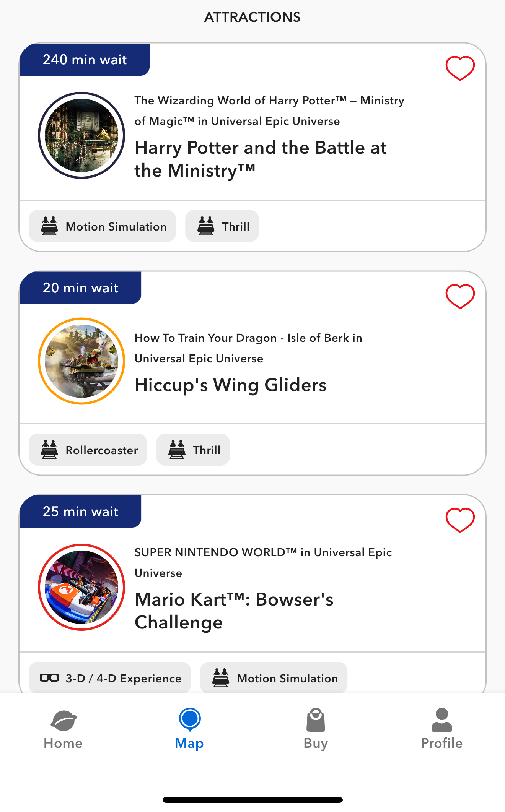The height and width of the screenshot is (812, 505).
Task: Tap ride icon on Harry Potter Motion Simulation tag
Action: [x=49, y=226]
